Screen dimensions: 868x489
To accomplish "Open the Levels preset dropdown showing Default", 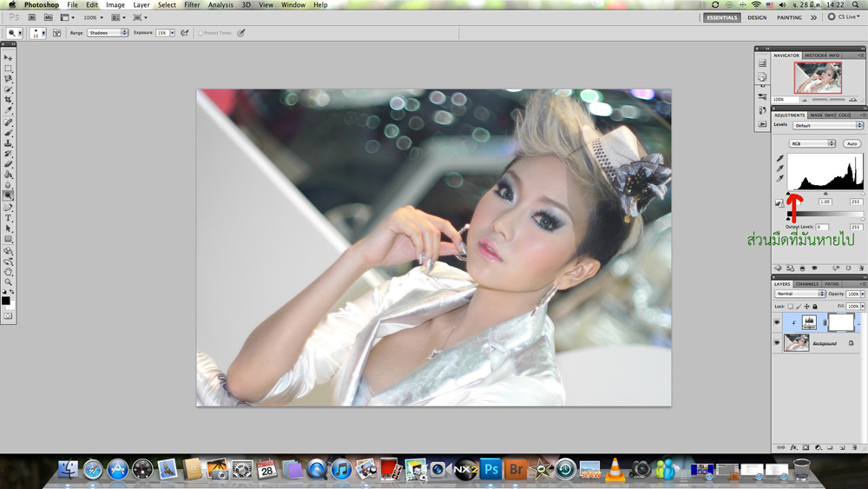I will 827,125.
